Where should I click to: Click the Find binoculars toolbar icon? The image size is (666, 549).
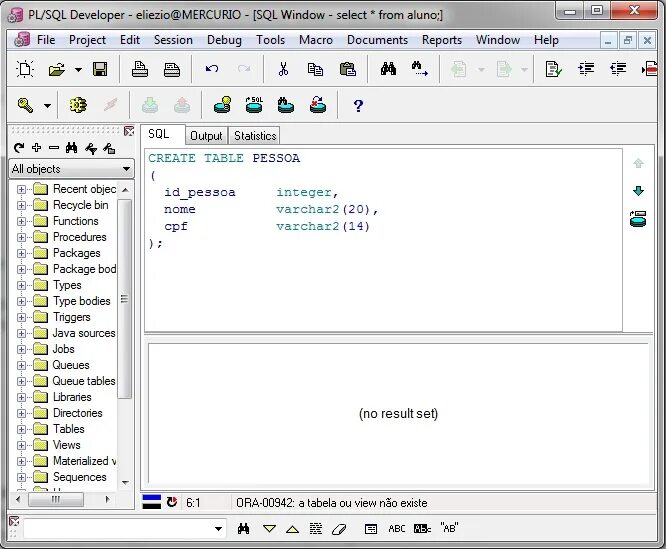(x=388, y=69)
